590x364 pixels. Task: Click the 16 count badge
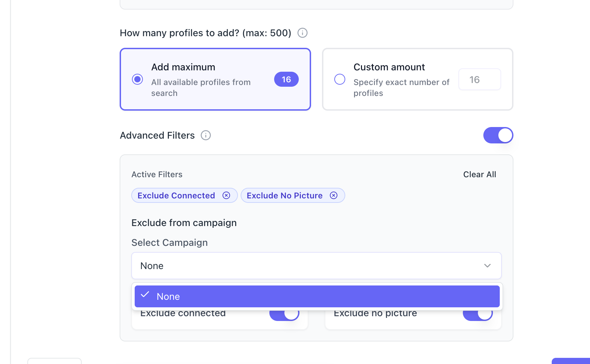(286, 79)
